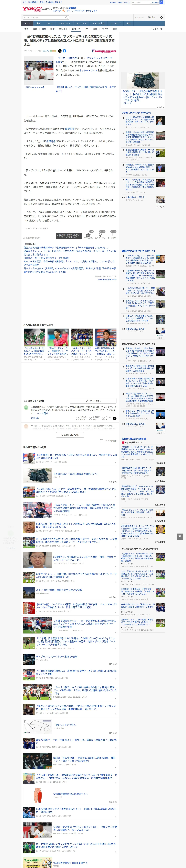The height and width of the screenshot is (868, 186).
Task: Open マイページ link
Action: click(139, 18)
